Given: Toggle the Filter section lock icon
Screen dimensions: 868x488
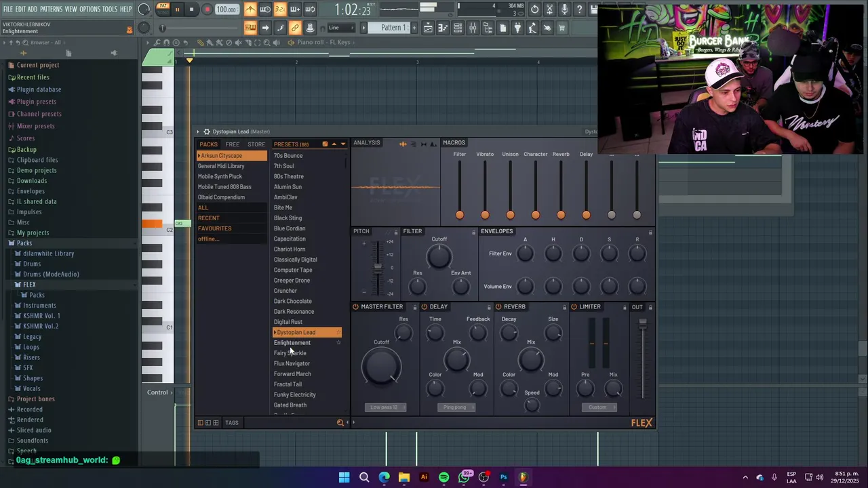Looking at the screenshot, I should (x=474, y=232).
